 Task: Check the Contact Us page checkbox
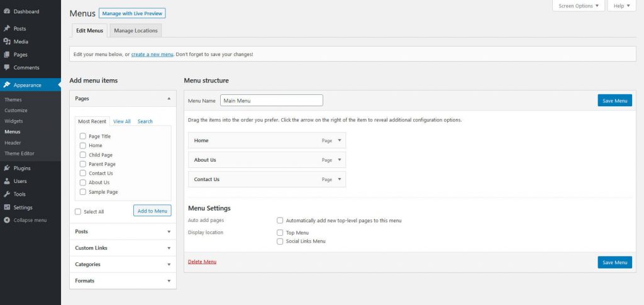point(83,174)
